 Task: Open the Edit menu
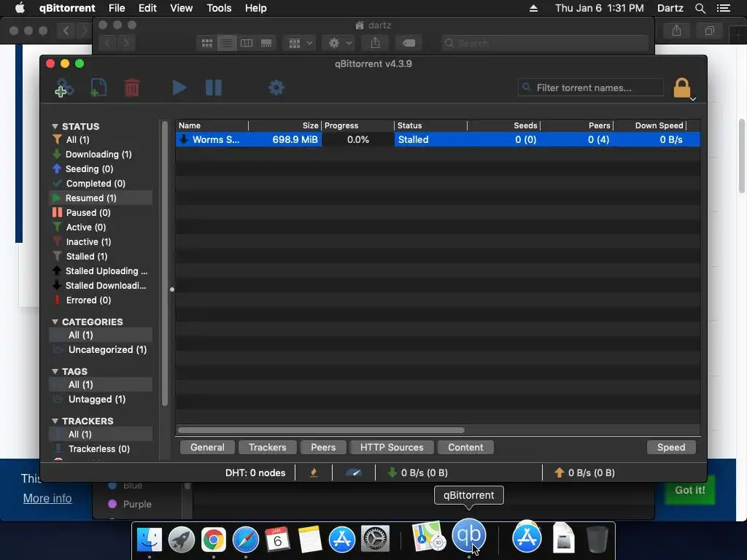point(147,8)
